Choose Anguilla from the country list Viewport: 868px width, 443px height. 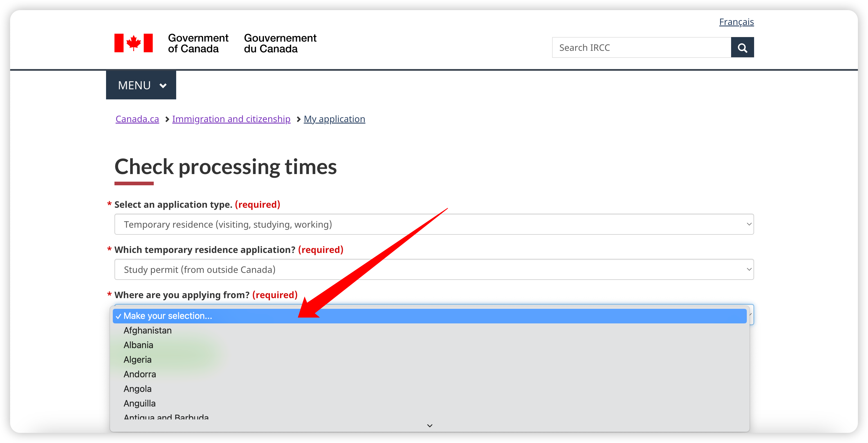(430, 403)
